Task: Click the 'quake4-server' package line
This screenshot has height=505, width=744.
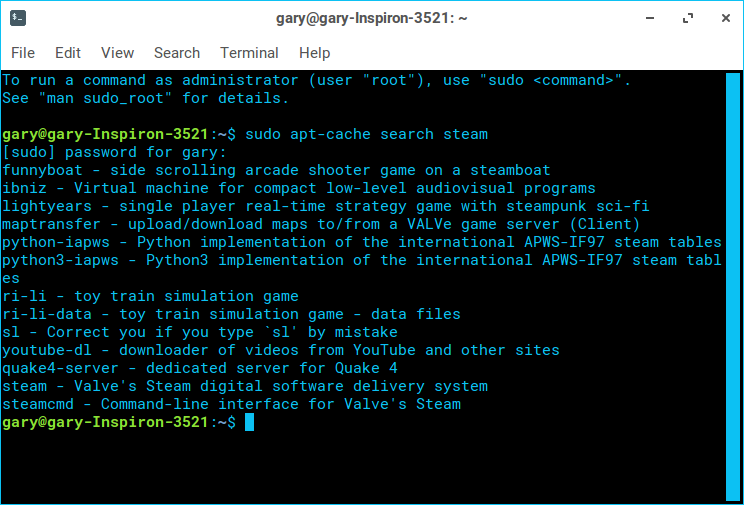Action: [200, 369]
